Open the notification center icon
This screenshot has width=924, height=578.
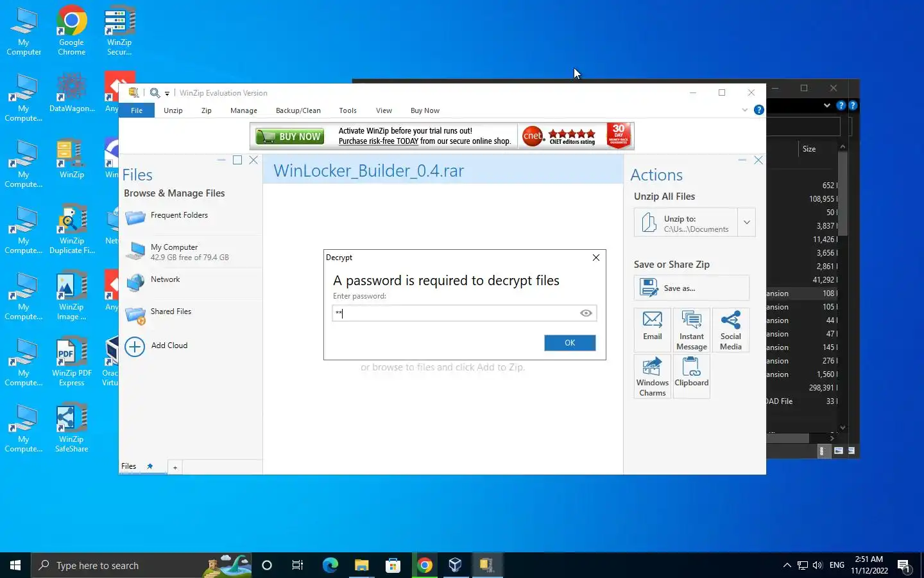click(x=904, y=565)
